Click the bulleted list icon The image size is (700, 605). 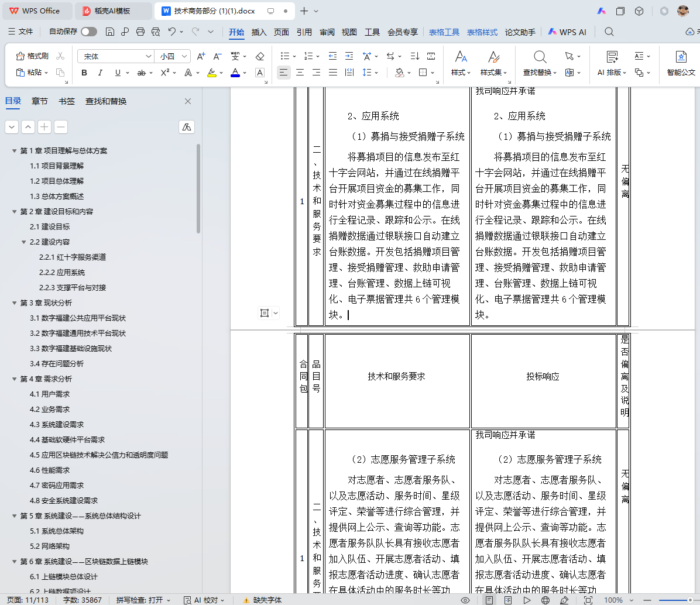[285, 56]
